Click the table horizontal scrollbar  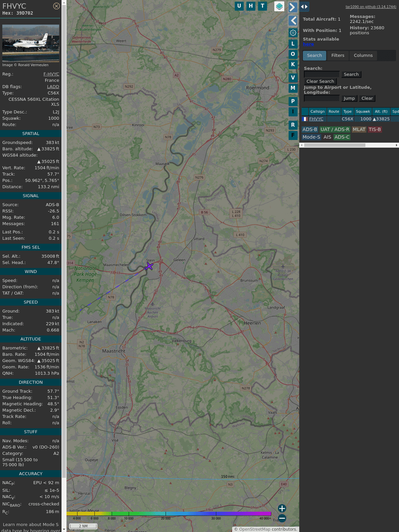point(335,145)
